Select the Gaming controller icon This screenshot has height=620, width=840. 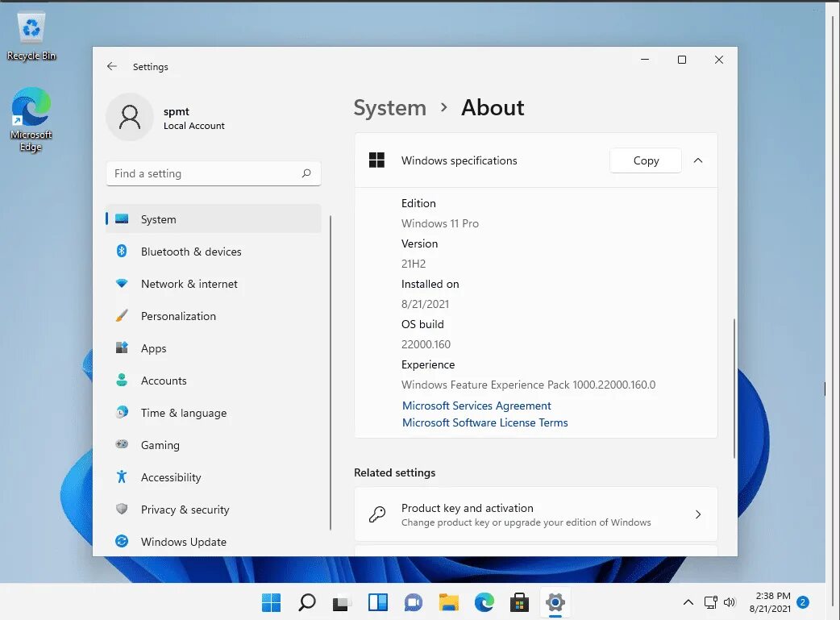click(122, 444)
